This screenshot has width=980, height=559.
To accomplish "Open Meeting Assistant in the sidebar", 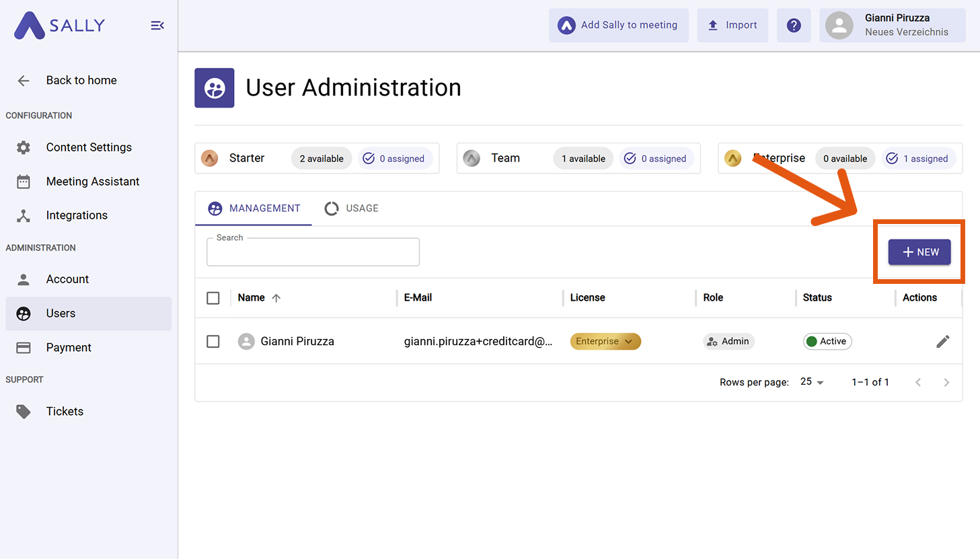I will tap(89, 182).
